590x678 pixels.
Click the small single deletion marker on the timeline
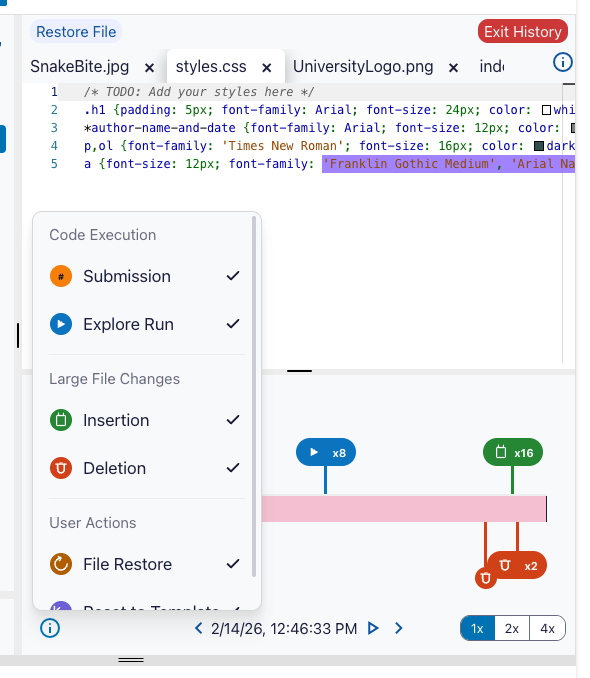coord(485,578)
